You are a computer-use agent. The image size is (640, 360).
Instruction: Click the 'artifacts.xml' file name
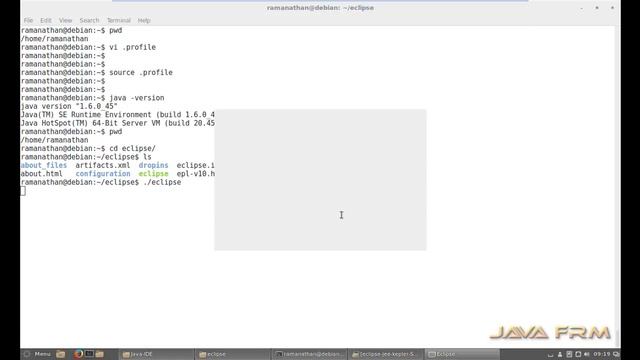click(102, 165)
